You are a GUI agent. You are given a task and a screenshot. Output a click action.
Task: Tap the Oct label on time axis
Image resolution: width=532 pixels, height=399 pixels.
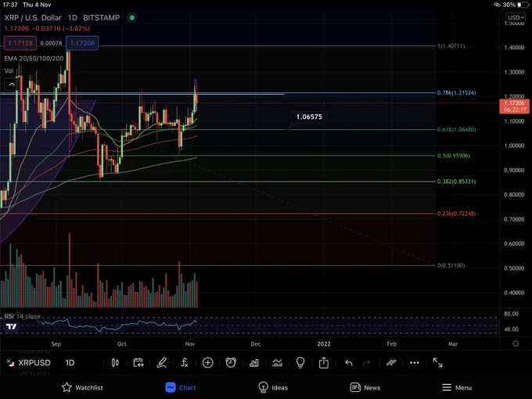point(122,343)
